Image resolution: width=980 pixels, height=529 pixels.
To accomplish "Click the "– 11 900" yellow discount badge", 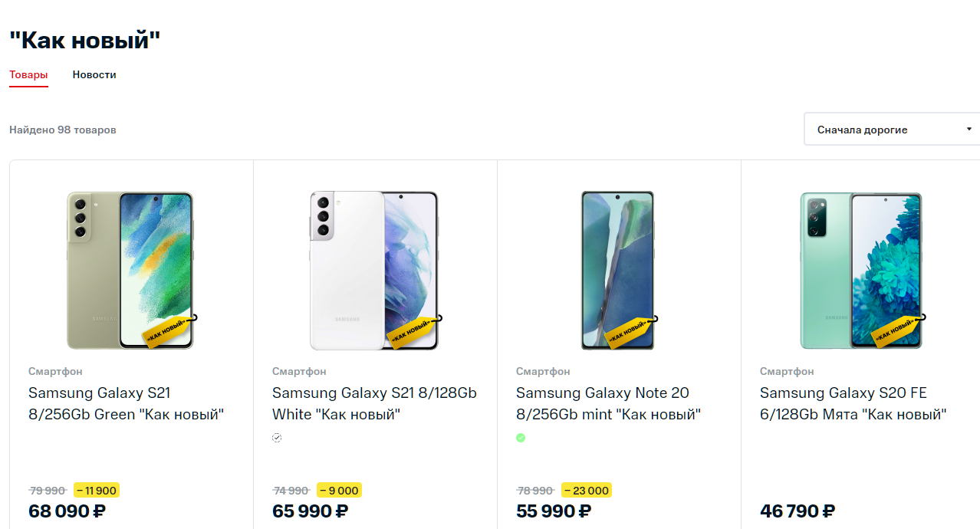I will tap(97, 491).
